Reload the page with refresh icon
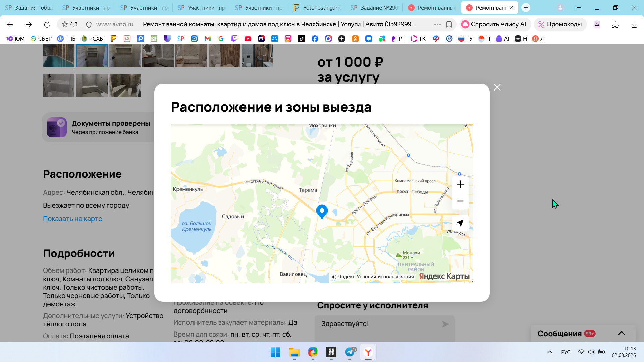This screenshot has height=362, width=644. (47, 24)
